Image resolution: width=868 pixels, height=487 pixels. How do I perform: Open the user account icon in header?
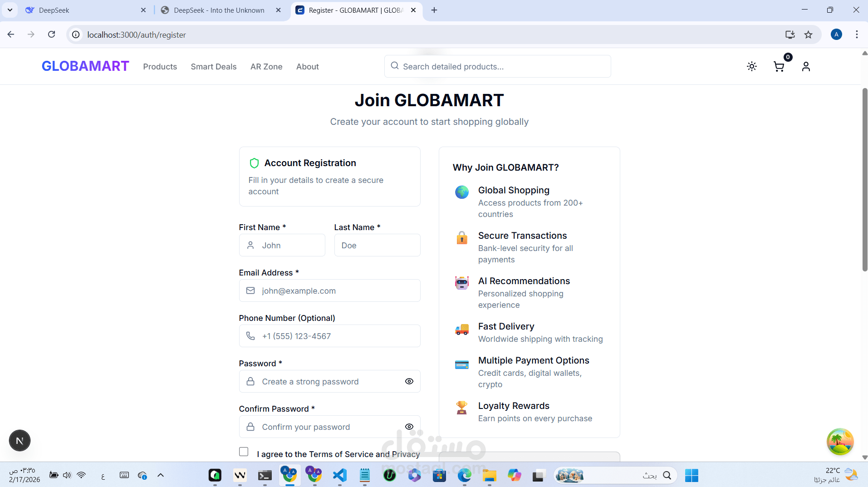(x=806, y=66)
